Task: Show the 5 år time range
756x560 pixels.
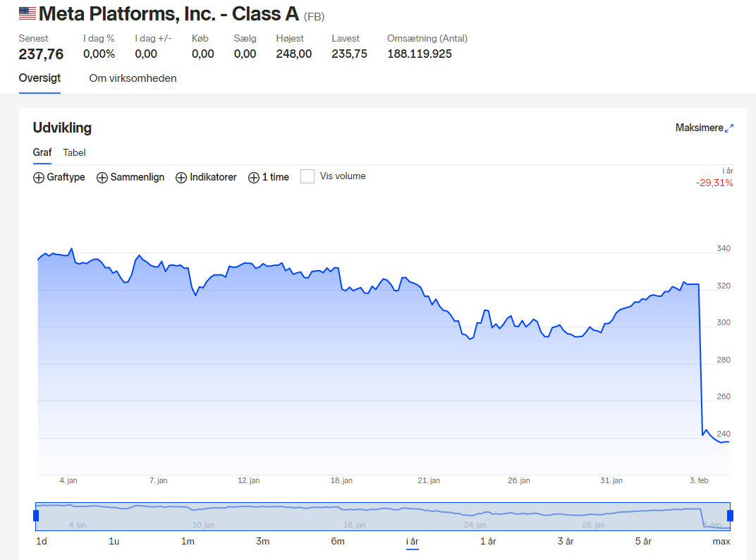Action: click(x=642, y=541)
